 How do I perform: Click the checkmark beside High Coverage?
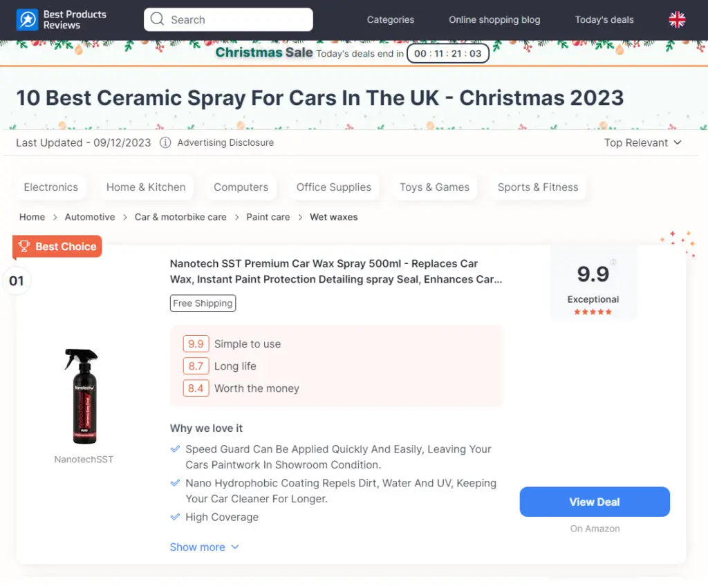(175, 516)
